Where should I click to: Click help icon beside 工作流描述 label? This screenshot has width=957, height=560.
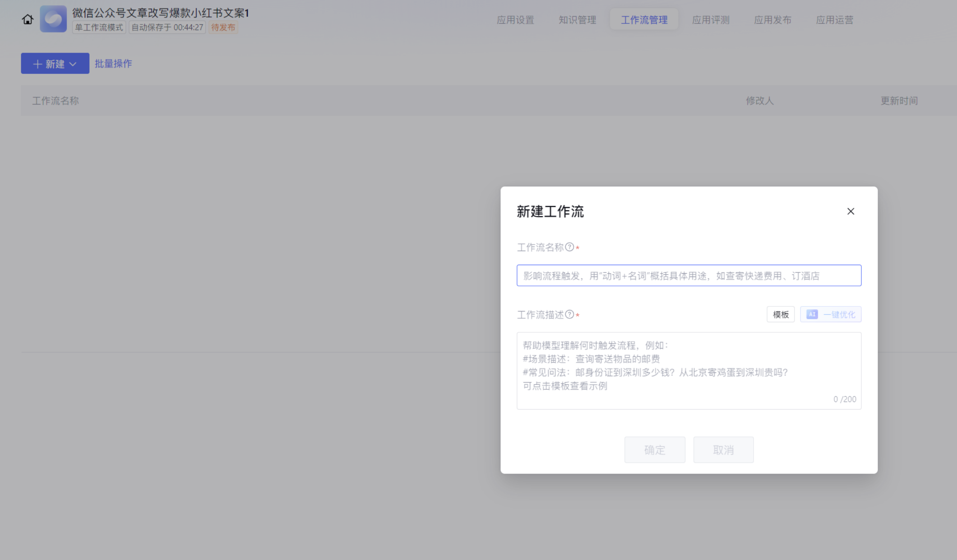(x=569, y=314)
